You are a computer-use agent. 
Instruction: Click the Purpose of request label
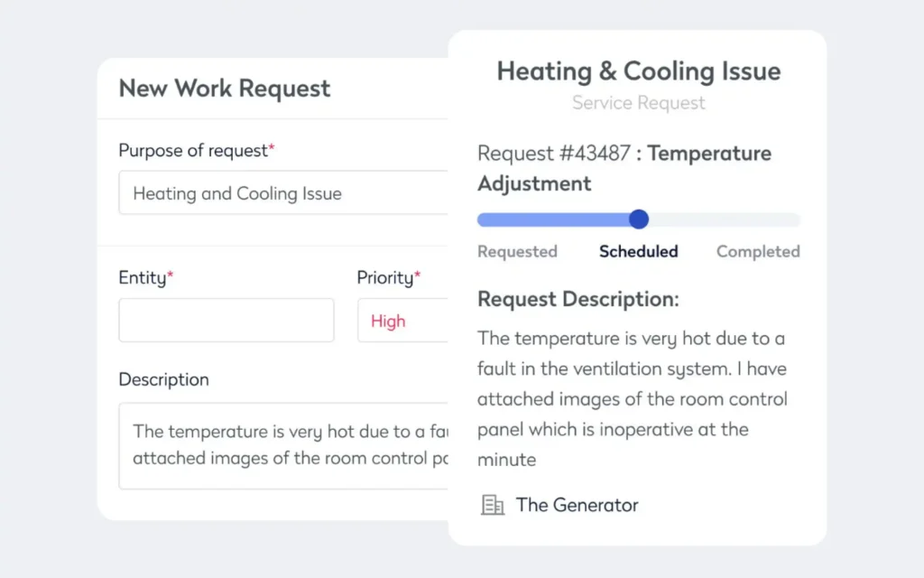point(196,151)
